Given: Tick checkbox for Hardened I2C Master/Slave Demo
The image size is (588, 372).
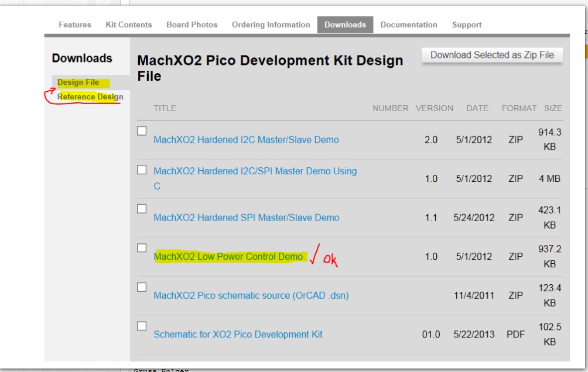Looking at the screenshot, I should (x=142, y=131).
